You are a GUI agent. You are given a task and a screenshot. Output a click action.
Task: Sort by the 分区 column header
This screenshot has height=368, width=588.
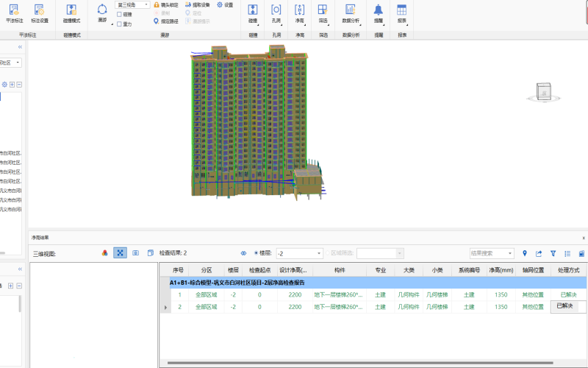coord(207,270)
